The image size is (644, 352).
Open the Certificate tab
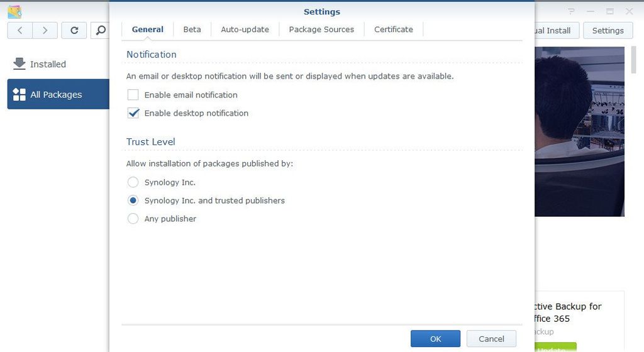394,30
